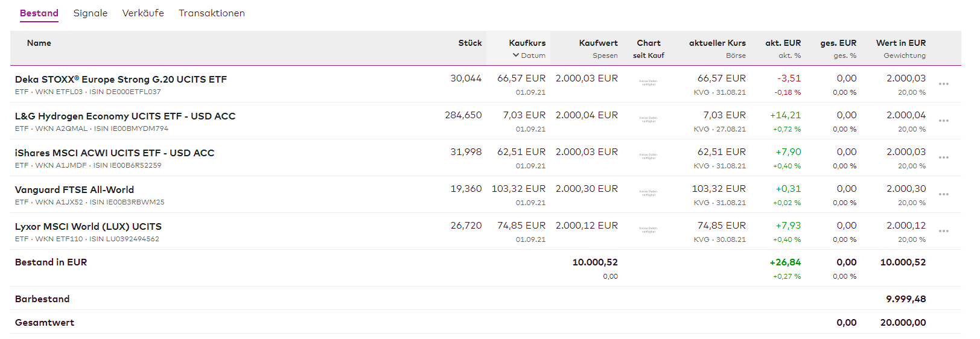
Task: Open Lyxor MSCI World (LUX) UCITS link
Action: tap(88, 227)
